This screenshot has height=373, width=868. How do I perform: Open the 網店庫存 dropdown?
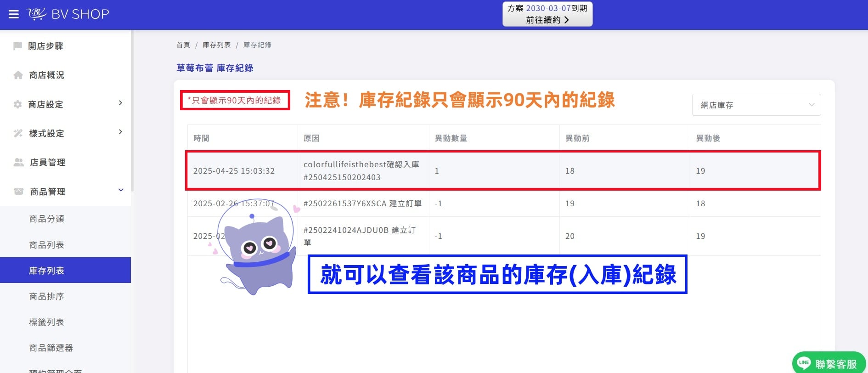point(756,105)
